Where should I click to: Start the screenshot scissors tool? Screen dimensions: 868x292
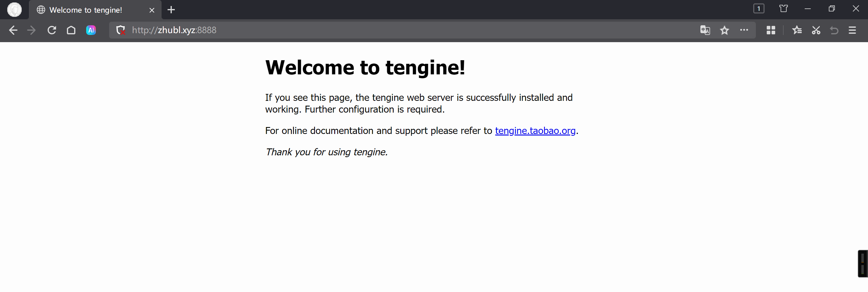[816, 30]
